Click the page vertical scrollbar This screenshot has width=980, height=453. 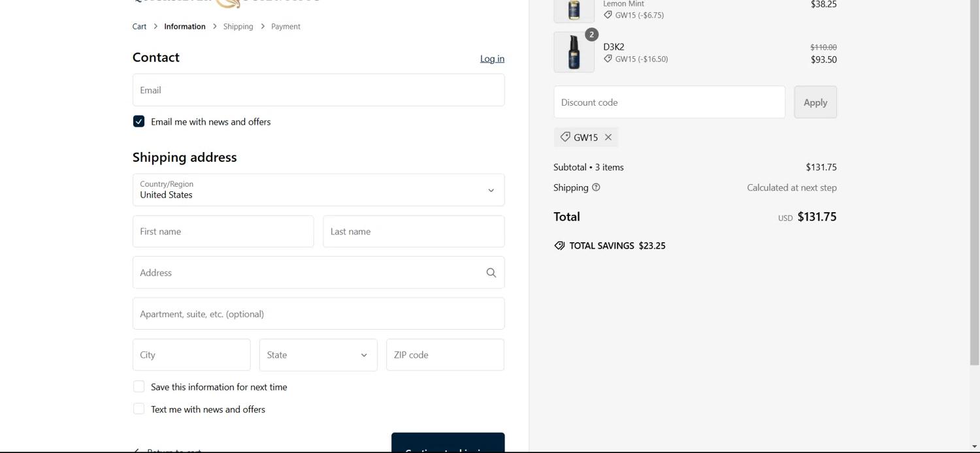point(974,183)
